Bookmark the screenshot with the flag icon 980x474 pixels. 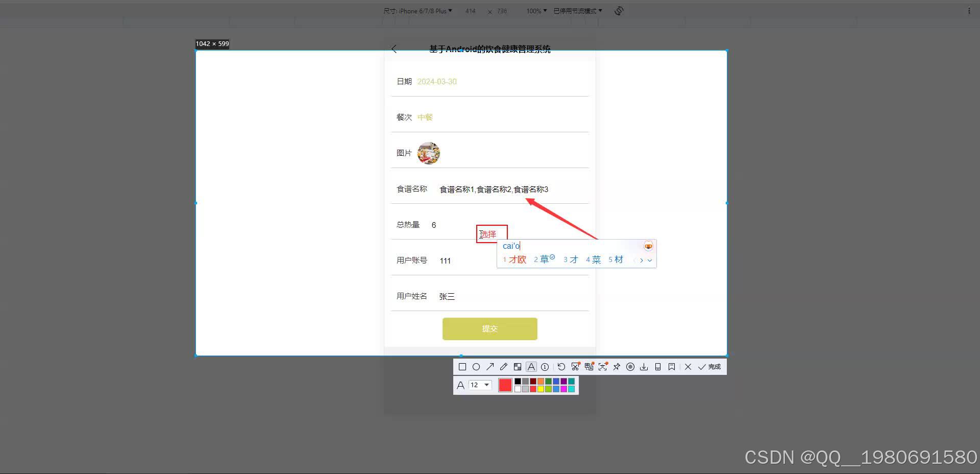(x=672, y=367)
